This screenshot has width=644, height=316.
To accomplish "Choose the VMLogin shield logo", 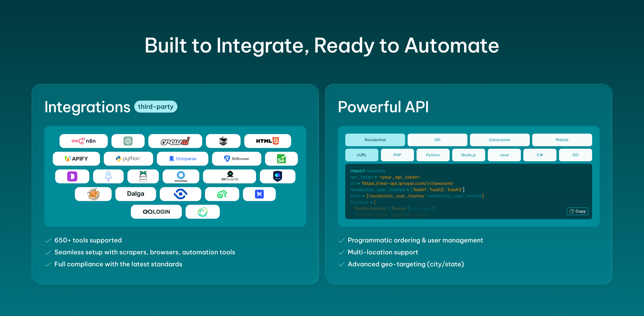I will 278,176.
